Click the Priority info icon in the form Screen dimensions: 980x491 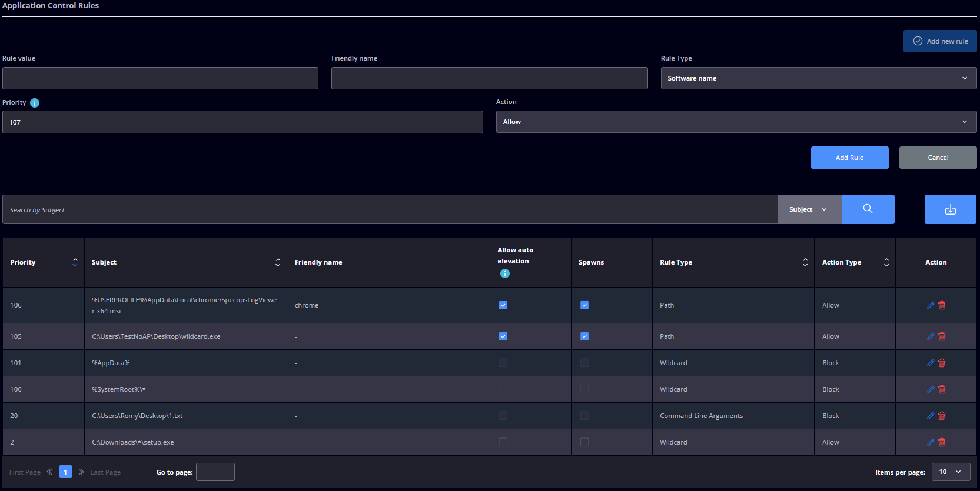click(x=35, y=103)
